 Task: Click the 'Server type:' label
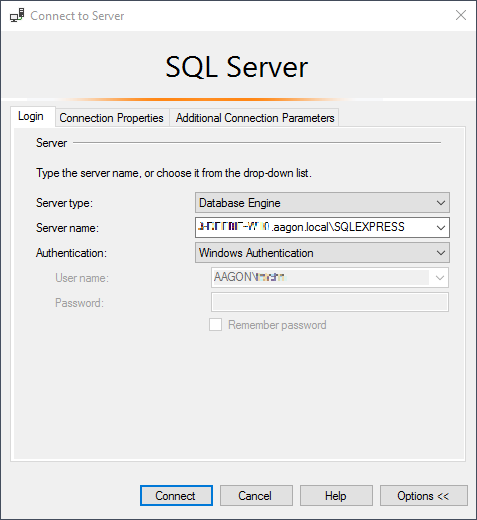click(64, 203)
